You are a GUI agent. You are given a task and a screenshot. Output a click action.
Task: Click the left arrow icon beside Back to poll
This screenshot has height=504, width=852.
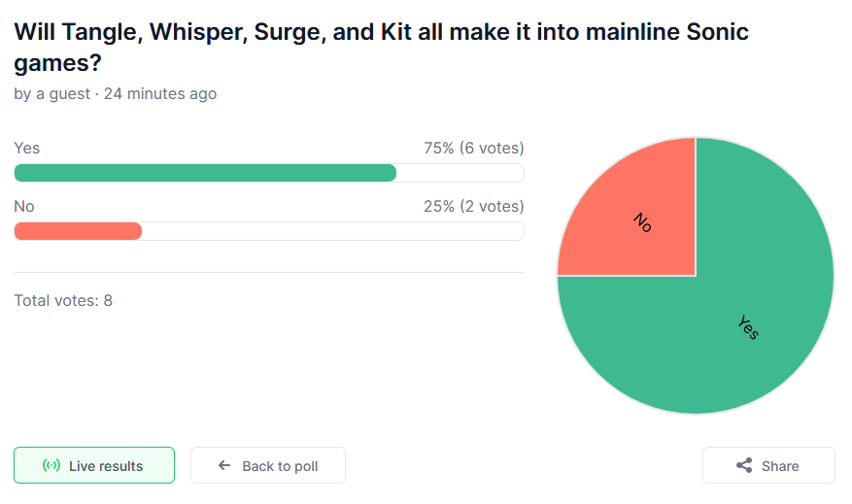(224, 466)
